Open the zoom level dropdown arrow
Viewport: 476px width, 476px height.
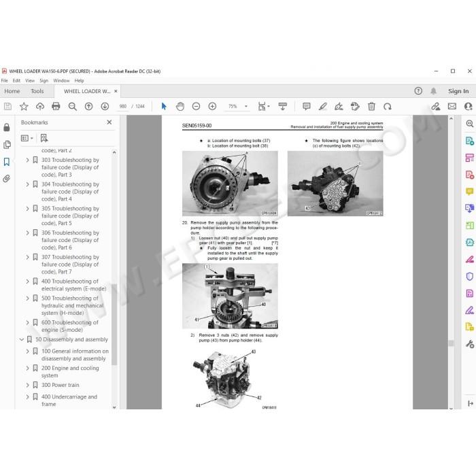pyautogui.click(x=246, y=106)
